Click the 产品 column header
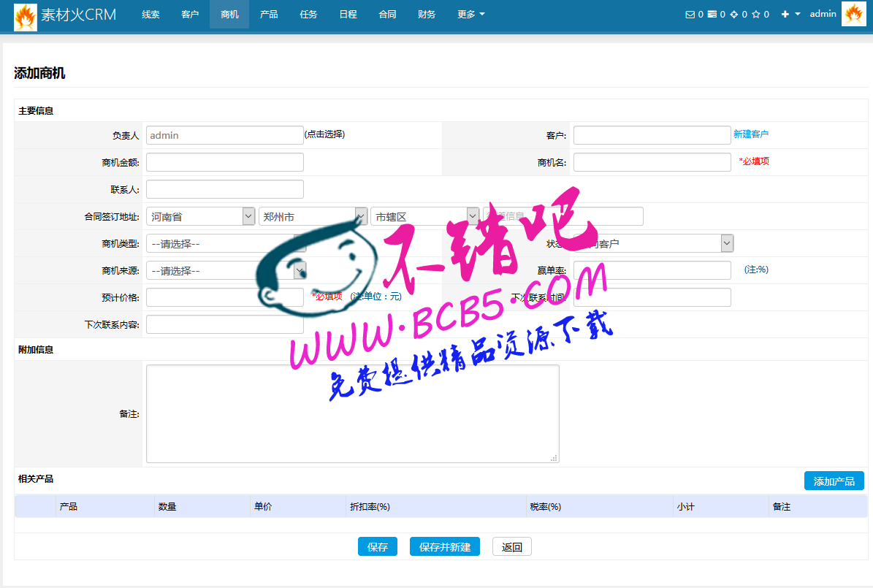 69,507
